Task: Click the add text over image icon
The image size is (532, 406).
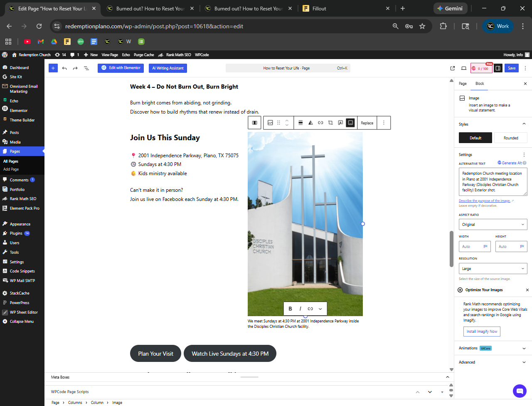Action: 340,123
